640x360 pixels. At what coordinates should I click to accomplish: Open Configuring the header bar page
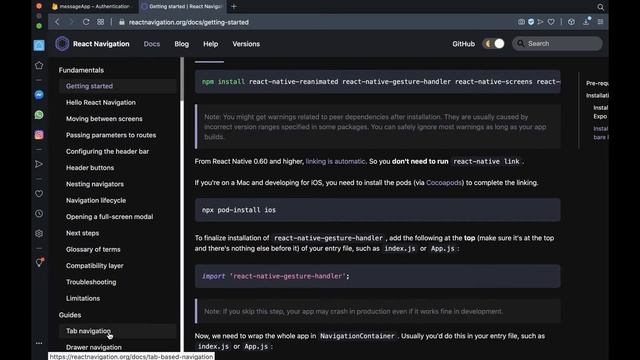point(107,151)
